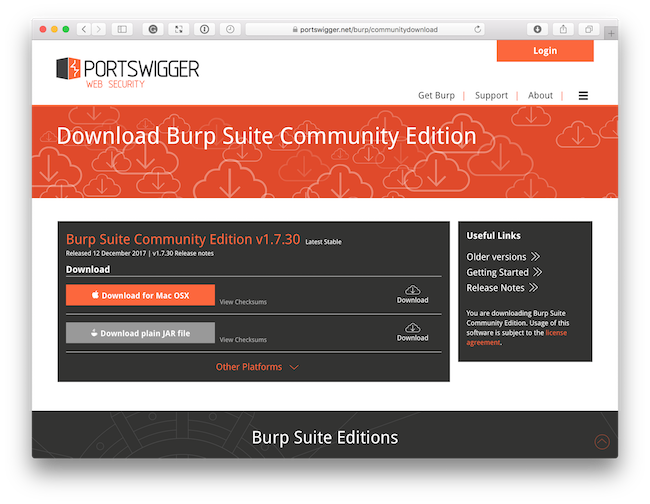650x504 pixels.
Task: Open the Grammarly extension icon in toolbar
Action: point(153,29)
